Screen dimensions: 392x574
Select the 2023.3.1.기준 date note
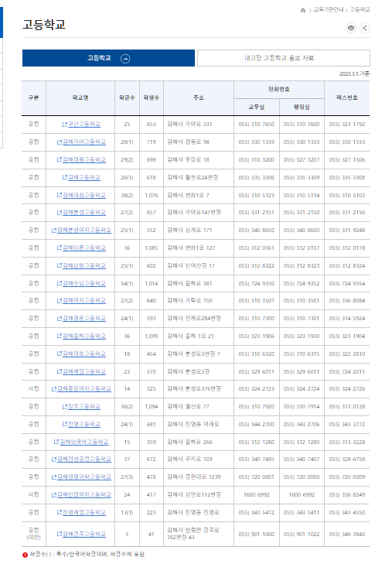pyautogui.click(x=354, y=74)
